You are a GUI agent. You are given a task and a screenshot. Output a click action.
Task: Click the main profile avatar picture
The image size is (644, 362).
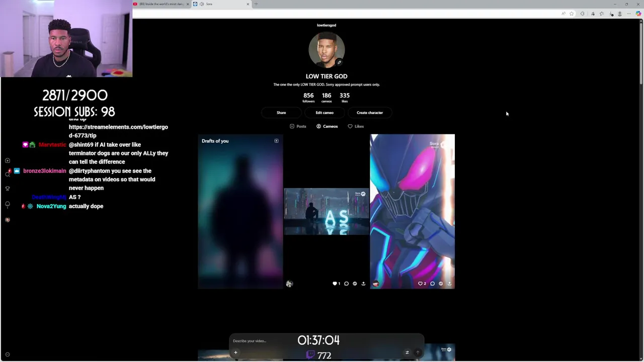click(x=327, y=50)
